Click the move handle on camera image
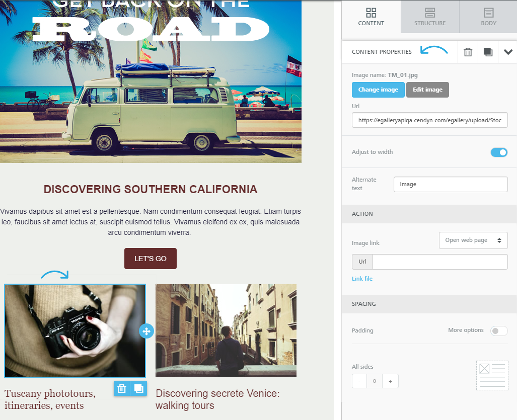 146,331
